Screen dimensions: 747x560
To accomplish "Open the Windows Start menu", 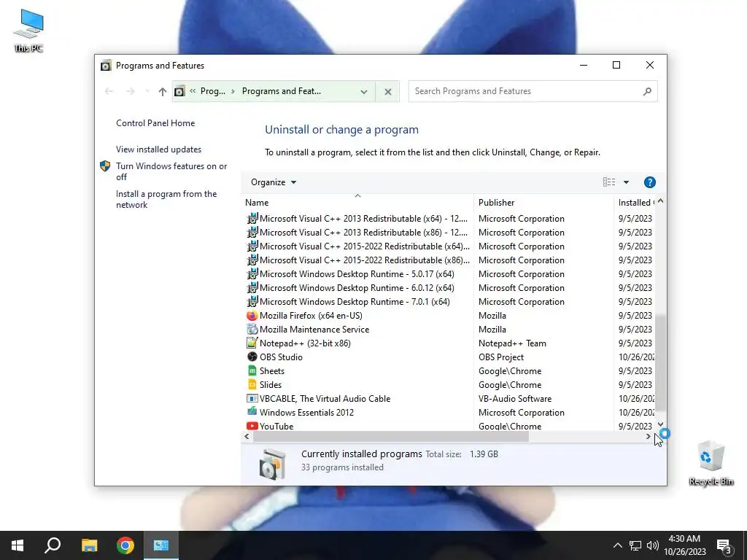I will pos(18,545).
